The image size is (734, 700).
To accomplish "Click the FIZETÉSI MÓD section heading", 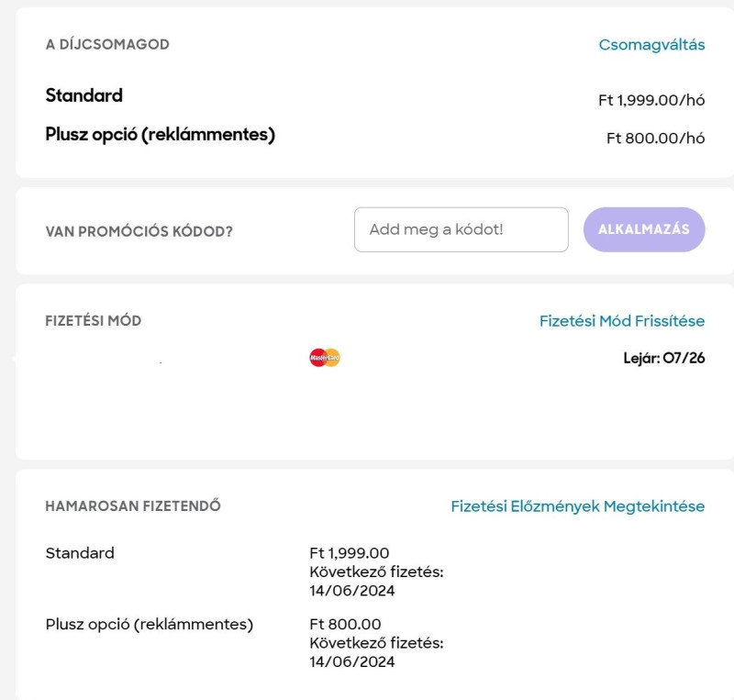I will pyautogui.click(x=93, y=321).
